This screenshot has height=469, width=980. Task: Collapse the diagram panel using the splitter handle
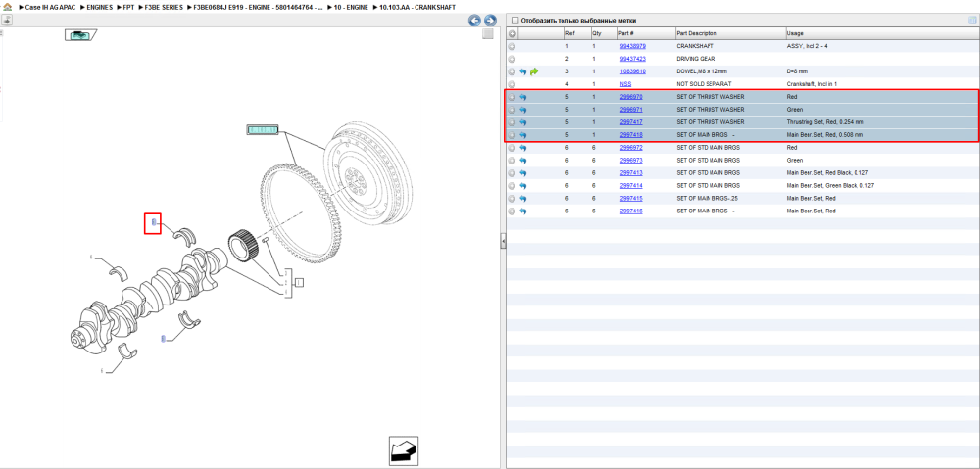[x=503, y=242]
